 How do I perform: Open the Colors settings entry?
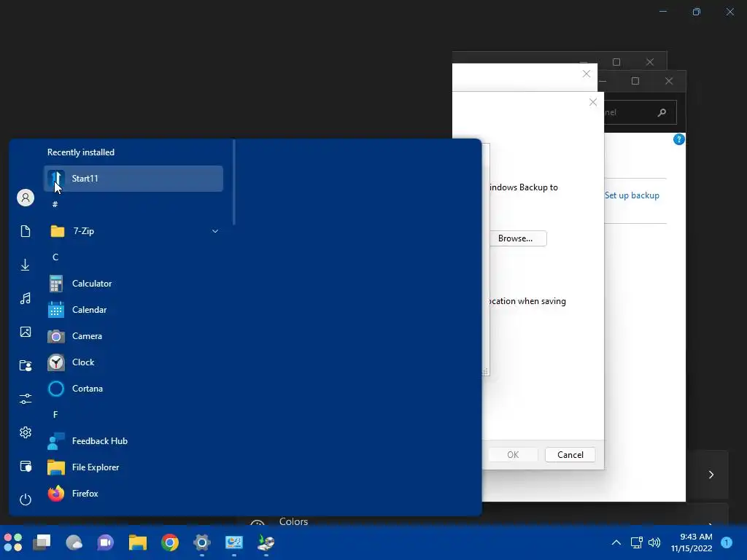coord(293,521)
